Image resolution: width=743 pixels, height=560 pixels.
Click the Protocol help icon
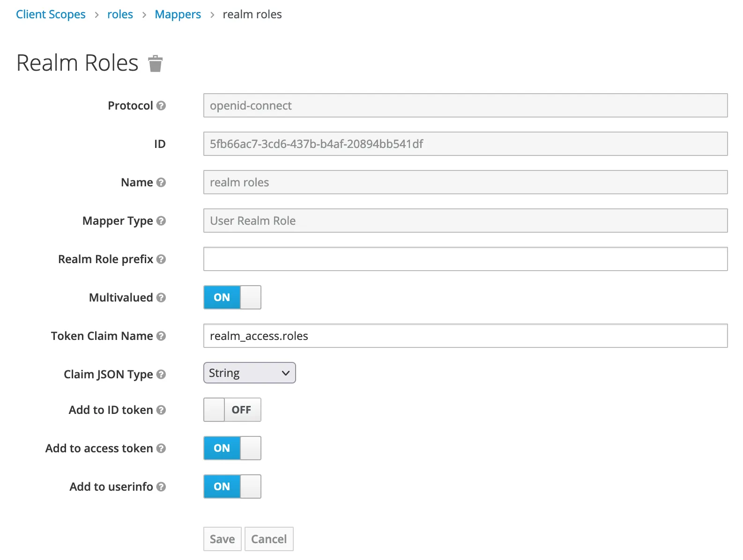(x=161, y=106)
